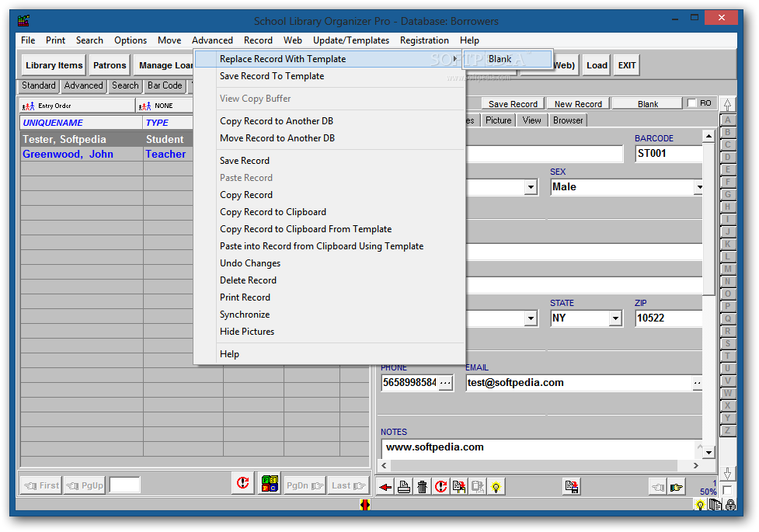This screenshot has height=532, width=759.
Task: Click the up arrow above alphabet index
Action: [x=727, y=105]
